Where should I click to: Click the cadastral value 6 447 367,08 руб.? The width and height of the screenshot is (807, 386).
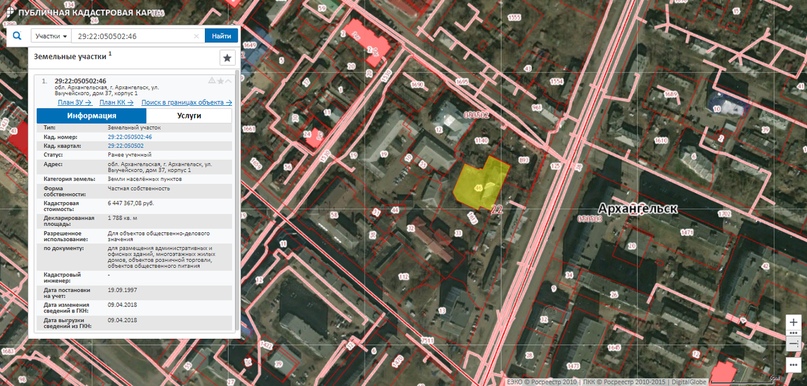(131, 203)
